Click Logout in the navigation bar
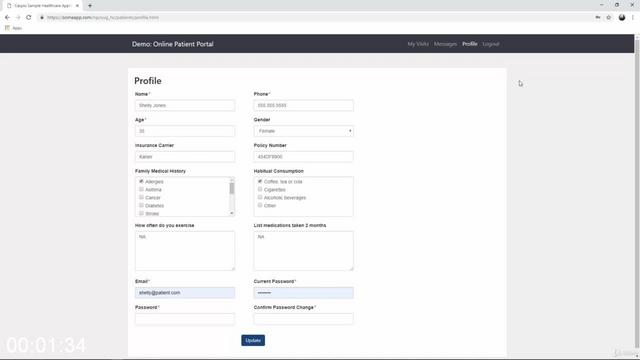This screenshot has width=640, height=360. tap(491, 44)
